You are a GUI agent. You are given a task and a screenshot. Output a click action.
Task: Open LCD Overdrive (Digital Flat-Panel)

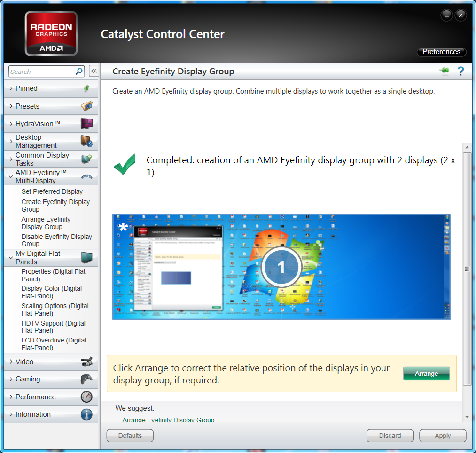click(54, 344)
